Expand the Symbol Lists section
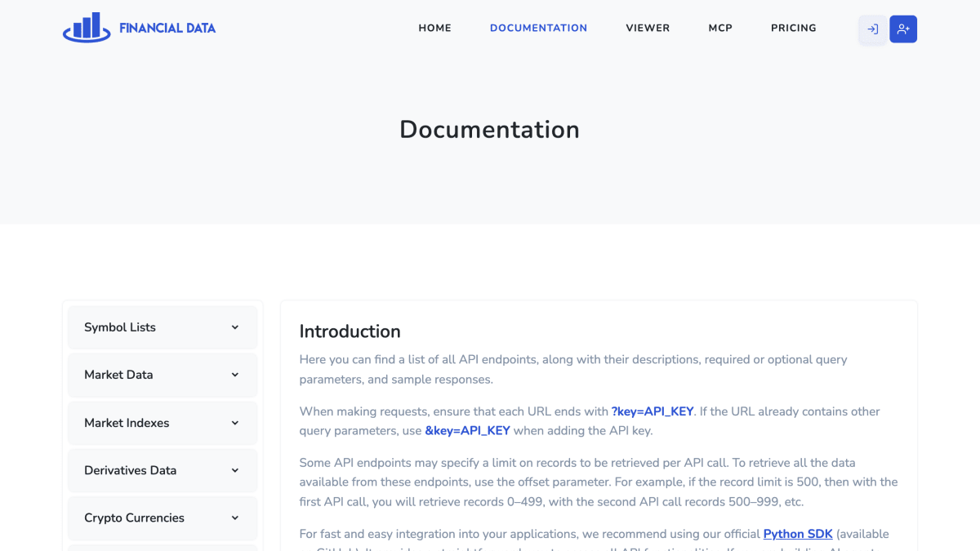 pyautogui.click(x=163, y=327)
